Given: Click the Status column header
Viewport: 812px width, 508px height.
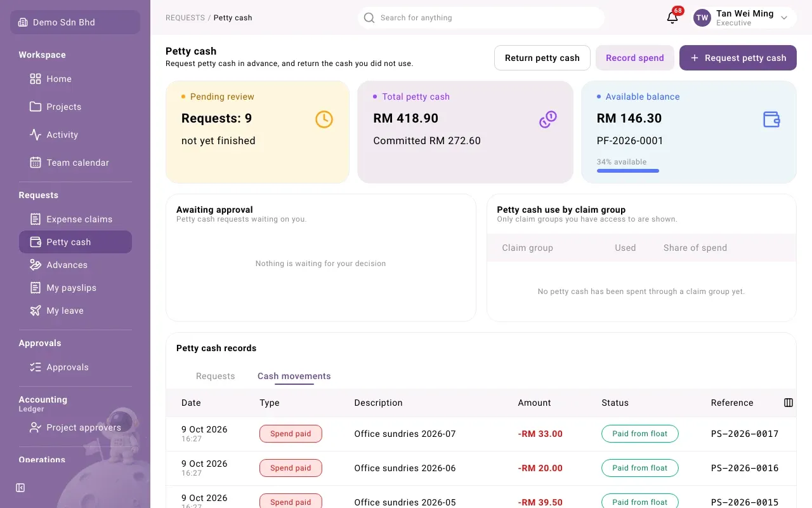Looking at the screenshot, I should pos(615,403).
